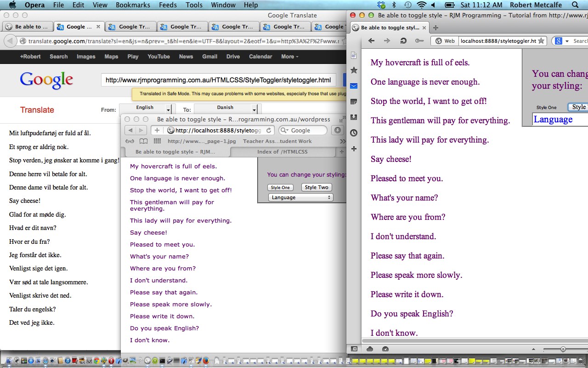Viewport: 588px width, 368px height.
Task: Click the Safari back button
Action: (x=130, y=130)
